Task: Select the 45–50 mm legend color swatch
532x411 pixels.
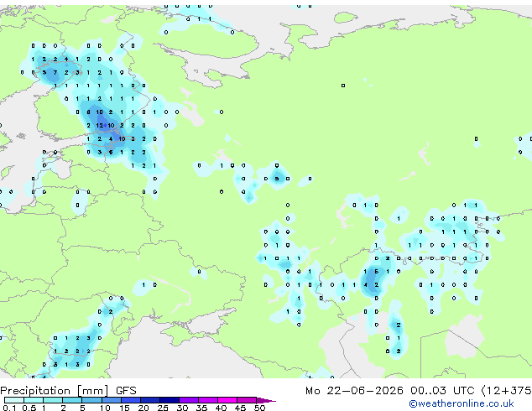Action: 247,400
